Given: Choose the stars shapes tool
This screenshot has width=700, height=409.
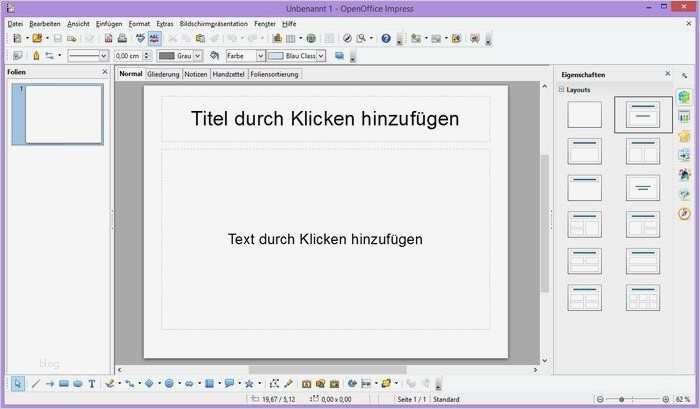Looking at the screenshot, I should (249, 384).
